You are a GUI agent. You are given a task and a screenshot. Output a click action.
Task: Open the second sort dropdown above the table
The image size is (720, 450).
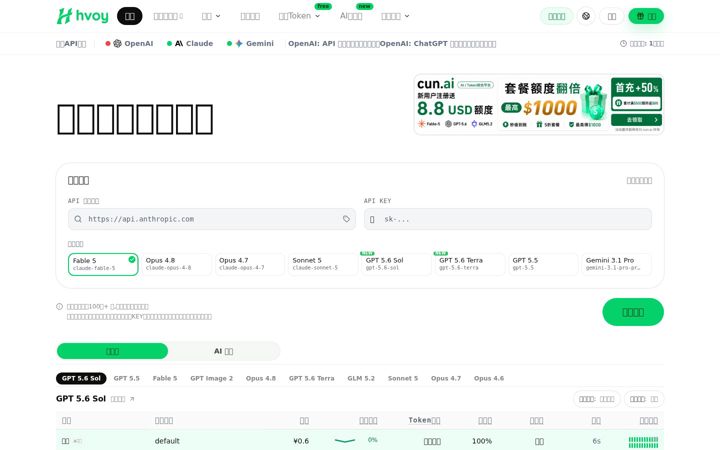click(644, 399)
